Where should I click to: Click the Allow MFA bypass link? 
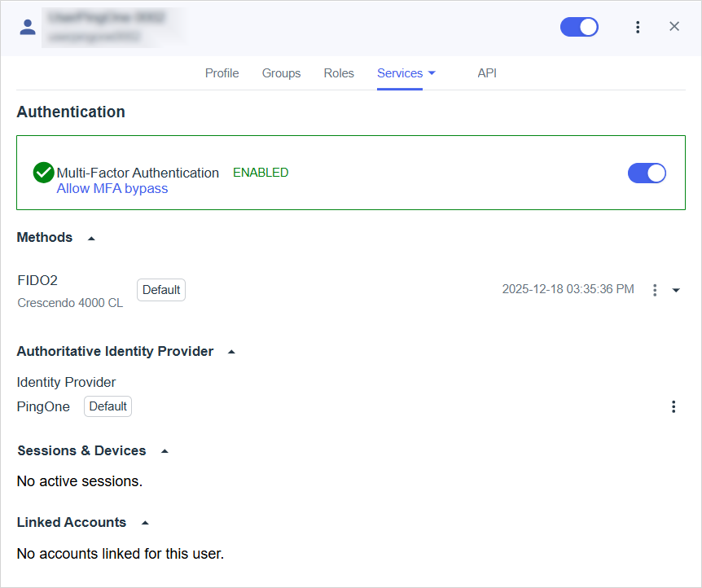[x=112, y=188]
